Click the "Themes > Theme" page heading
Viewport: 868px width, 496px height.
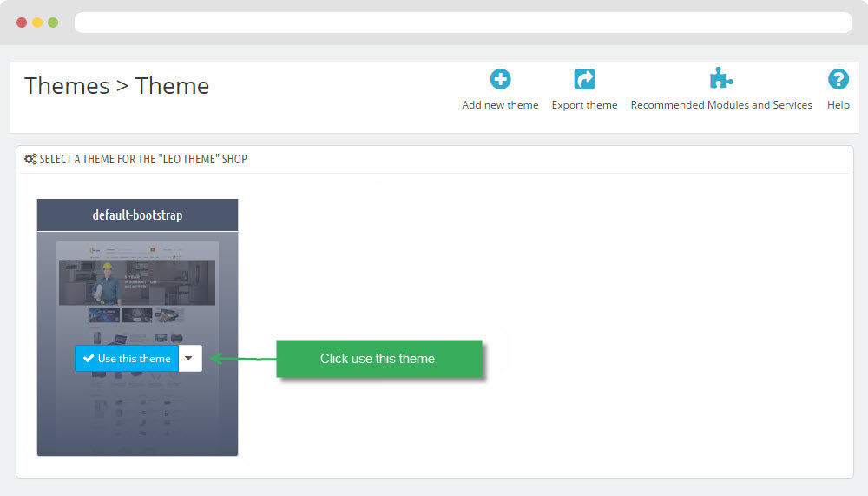tap(117, 86)
